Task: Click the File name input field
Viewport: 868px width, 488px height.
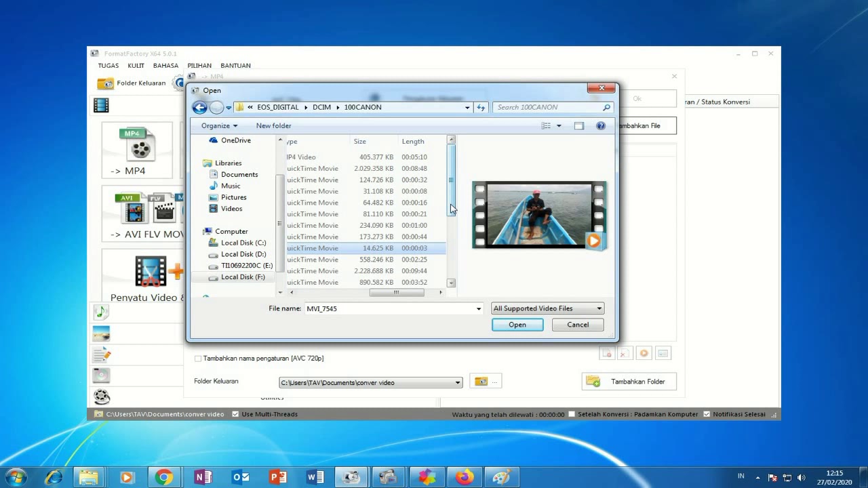Action: 390,308
